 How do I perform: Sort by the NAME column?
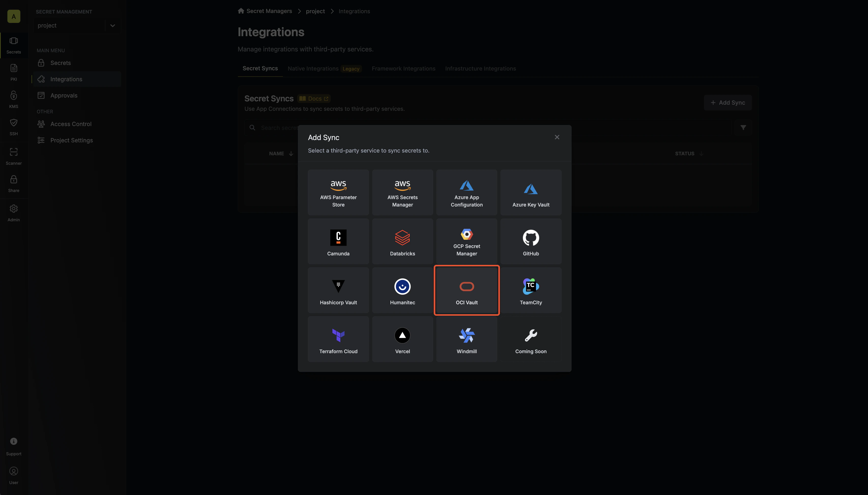click(281, 154)
